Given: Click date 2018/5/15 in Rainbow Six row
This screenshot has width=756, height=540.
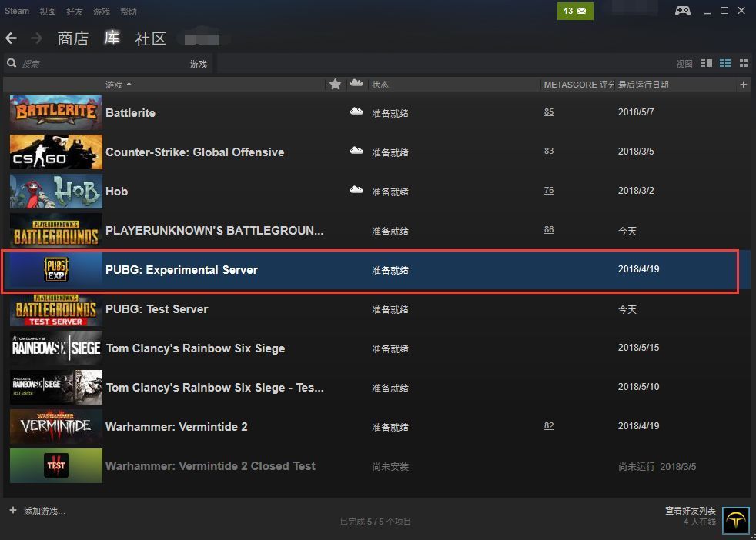Looking at the screenshot, I should click(x=638, y=348).
